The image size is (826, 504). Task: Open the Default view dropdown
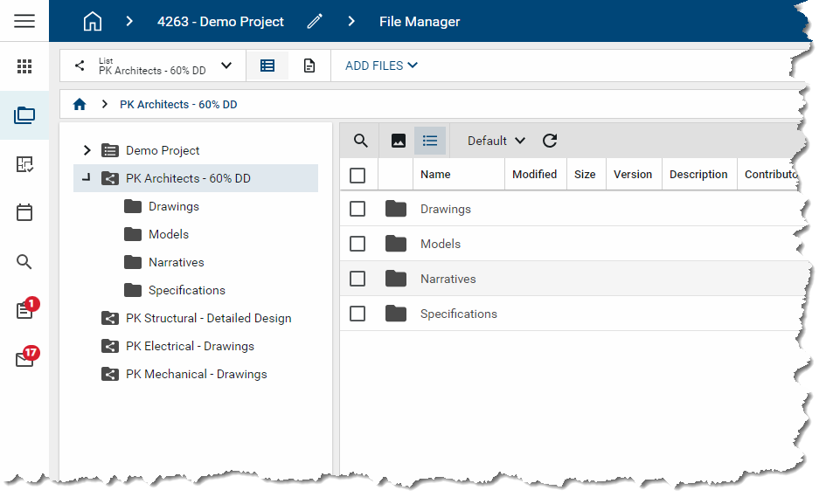pyautogui.click(x=496, y=141)
